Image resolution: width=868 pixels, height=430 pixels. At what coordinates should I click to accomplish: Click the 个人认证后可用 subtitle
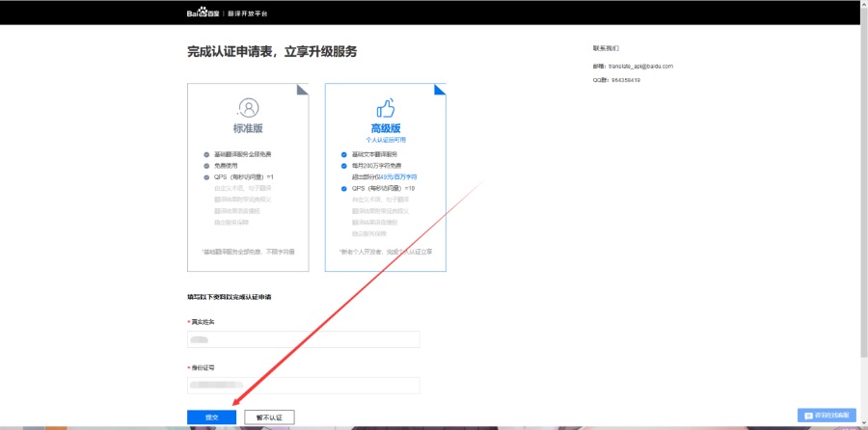pos(385,141)
